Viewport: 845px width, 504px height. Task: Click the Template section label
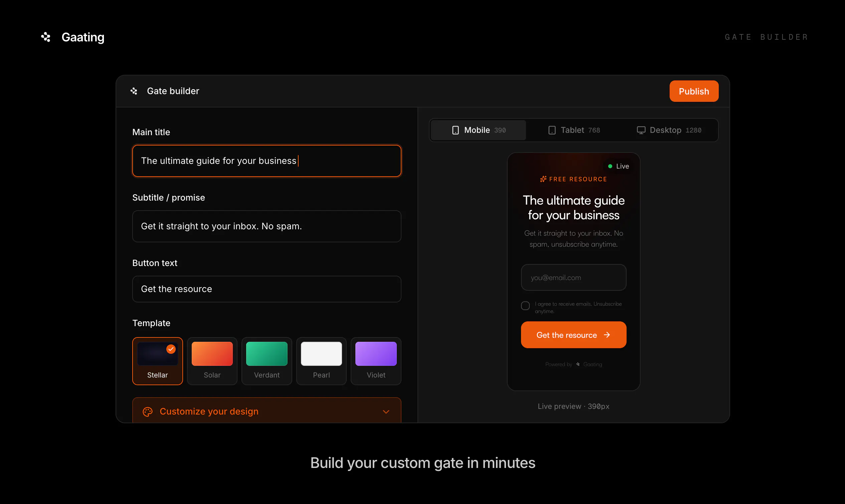151,323
